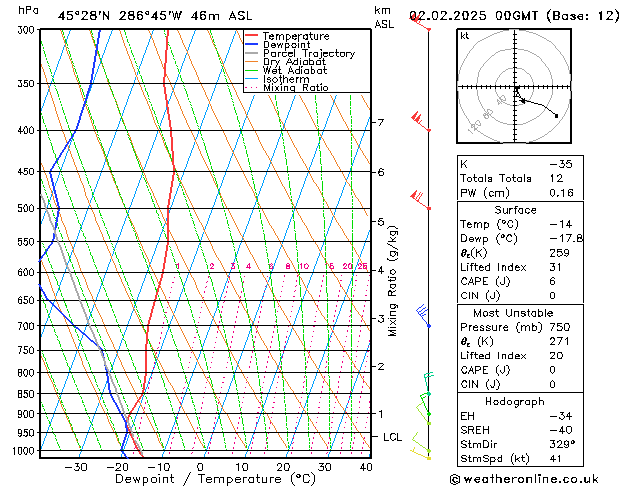Click the 0 temperature axis tick label
Image resolution: width=629 pixels, height=486 pixels.
point(200,468)
